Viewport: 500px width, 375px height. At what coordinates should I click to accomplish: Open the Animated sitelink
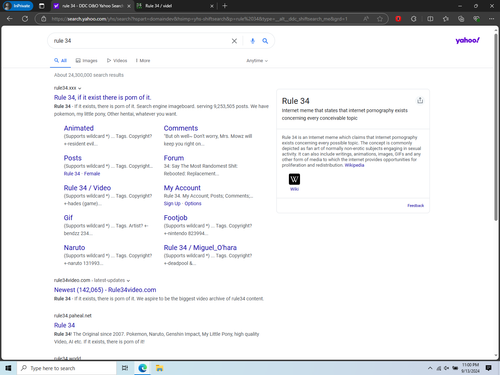point(79,128)
